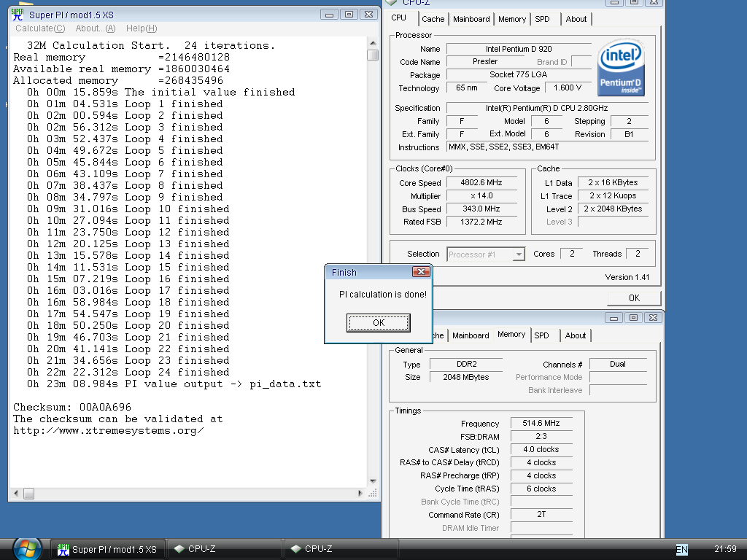The width and height of the screenshot is (747, 560).
Task: Click the Core Speed 4802.6 MHz field
Action: click(481, 183)
